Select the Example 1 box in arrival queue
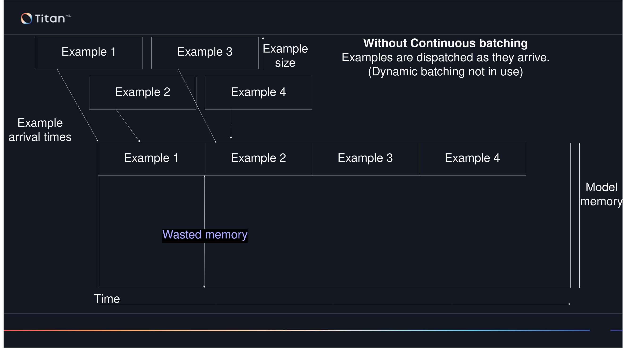644x348 pixels. (89, 53)
